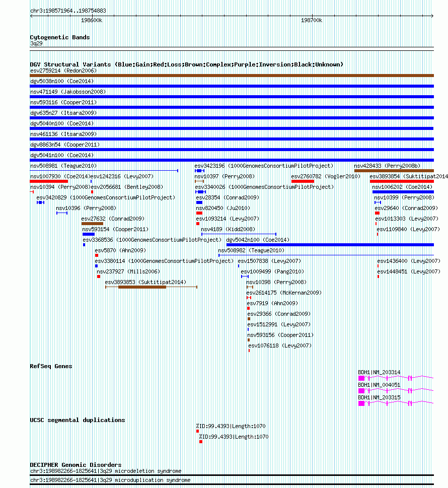Click red esv2760782 loss bar
Viewport: 448px width, 488px height.
[303, 181]
